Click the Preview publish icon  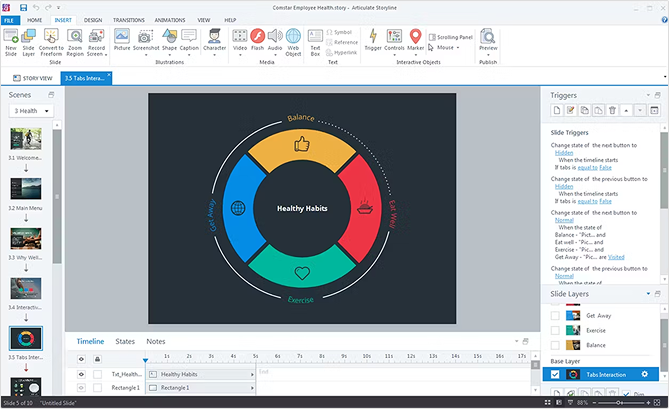pyautogui.click(x=488, y=38)
